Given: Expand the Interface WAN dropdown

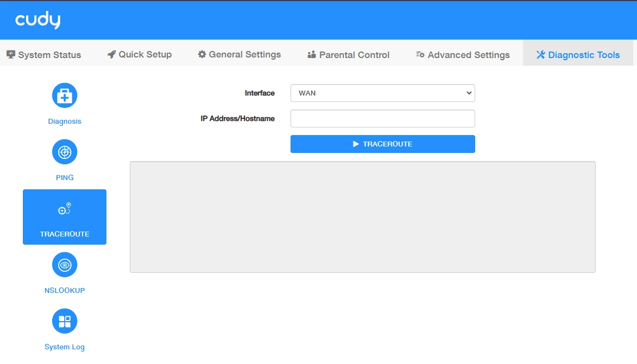Looking at the screenshot, I should (383, 93).
